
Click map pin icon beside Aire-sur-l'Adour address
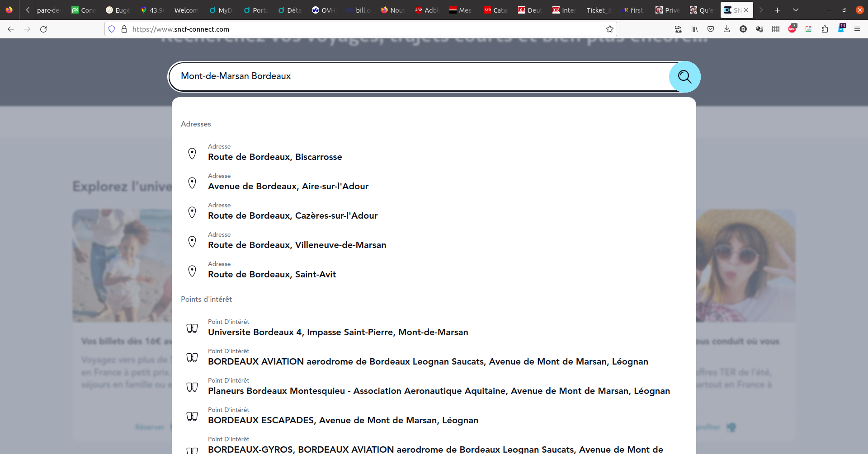pos(192,183)
